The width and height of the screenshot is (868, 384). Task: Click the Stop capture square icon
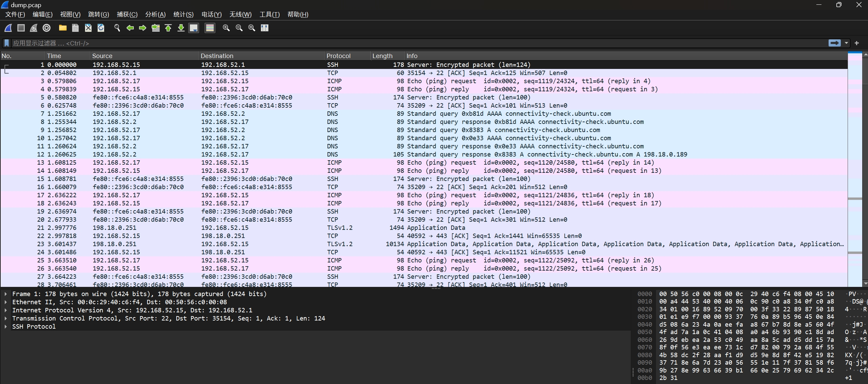click(21, 28)
